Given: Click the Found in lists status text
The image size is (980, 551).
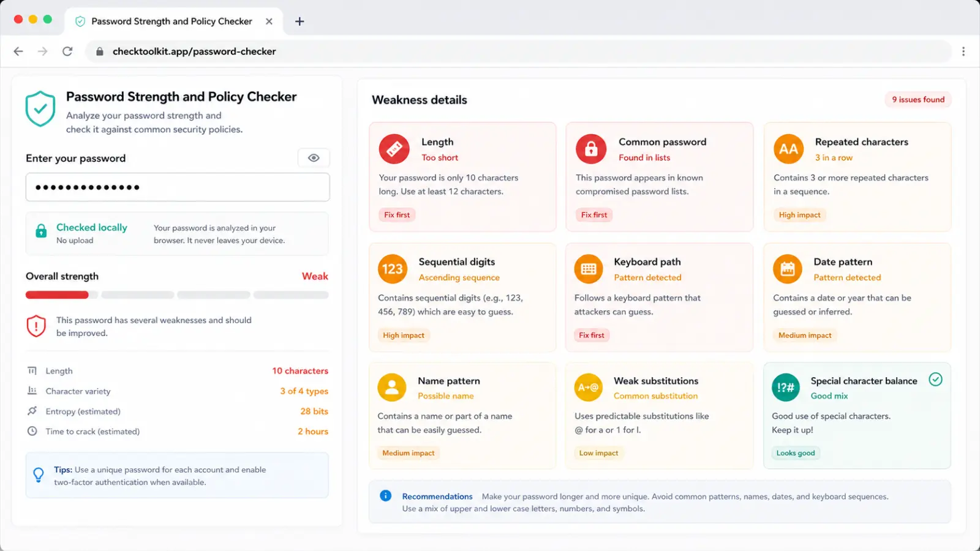Looking at the screenshot, I should point(644,157).
